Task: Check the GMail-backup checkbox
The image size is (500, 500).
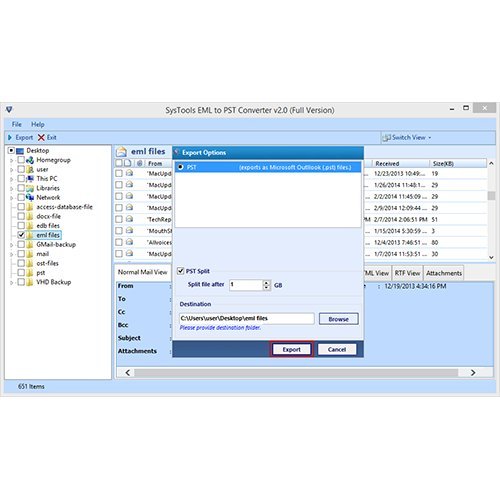Action: pos(21,244)
